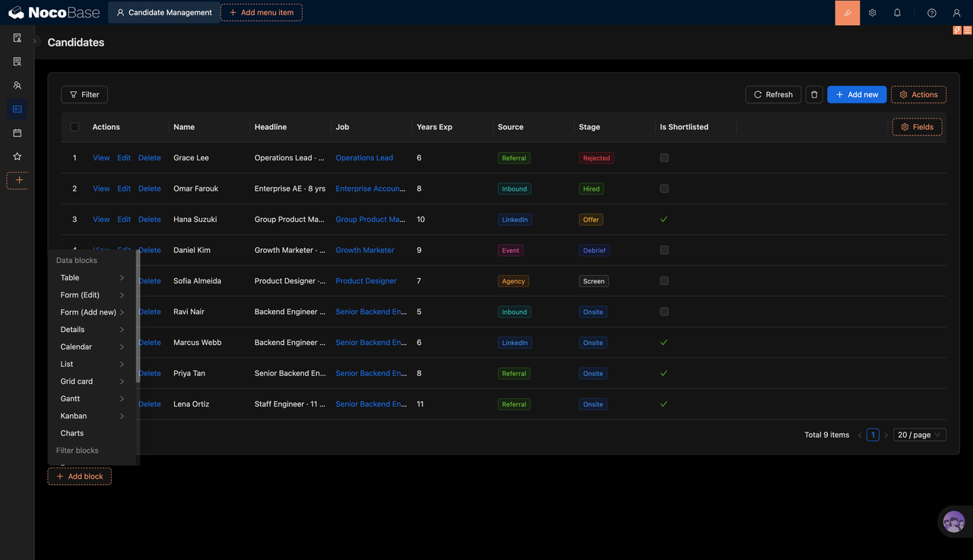Open the star sidebar icon
The width and height of the screenshot is (973, 560).
pos(17,157)
